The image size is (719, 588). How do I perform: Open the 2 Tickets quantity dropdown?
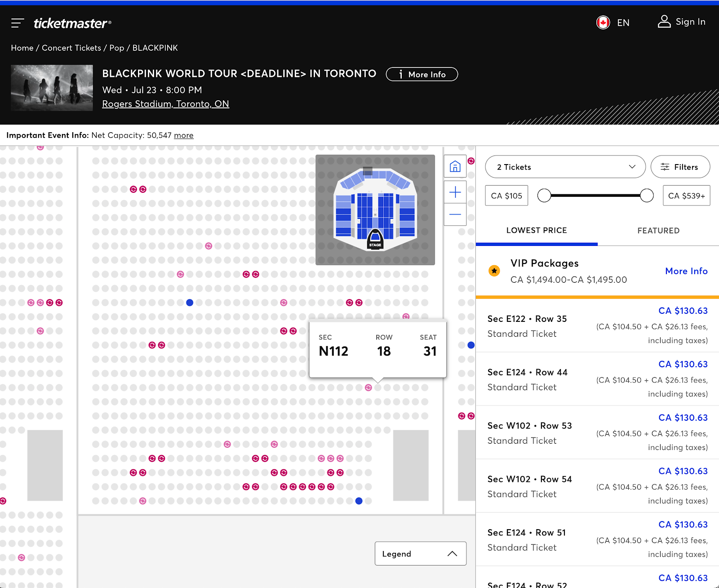click(565, 167)
